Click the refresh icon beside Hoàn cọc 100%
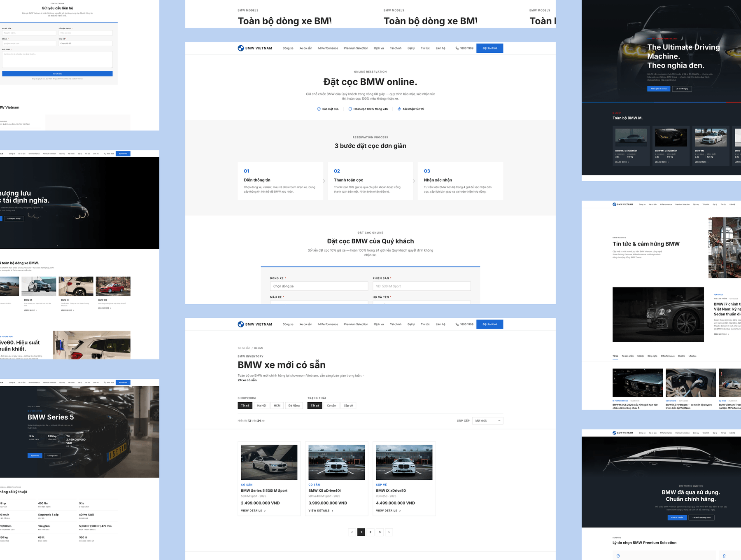 click(350, 109)
